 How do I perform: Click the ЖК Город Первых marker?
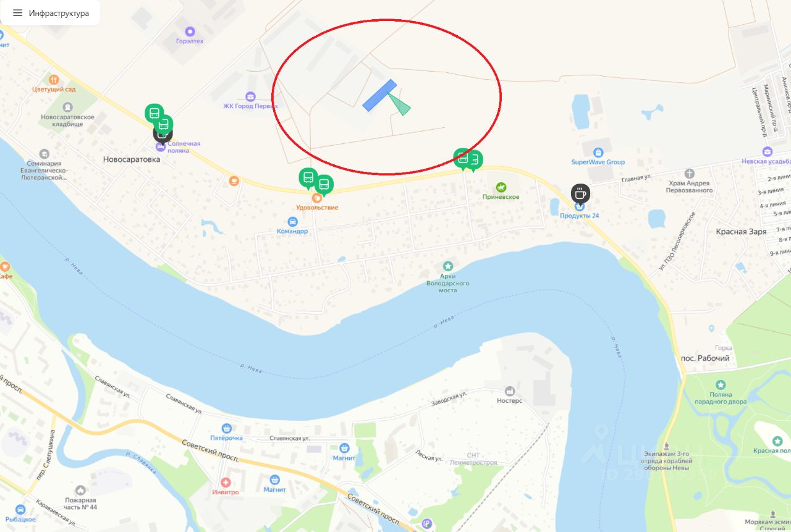pyautogui.click(x=250, y=96)
